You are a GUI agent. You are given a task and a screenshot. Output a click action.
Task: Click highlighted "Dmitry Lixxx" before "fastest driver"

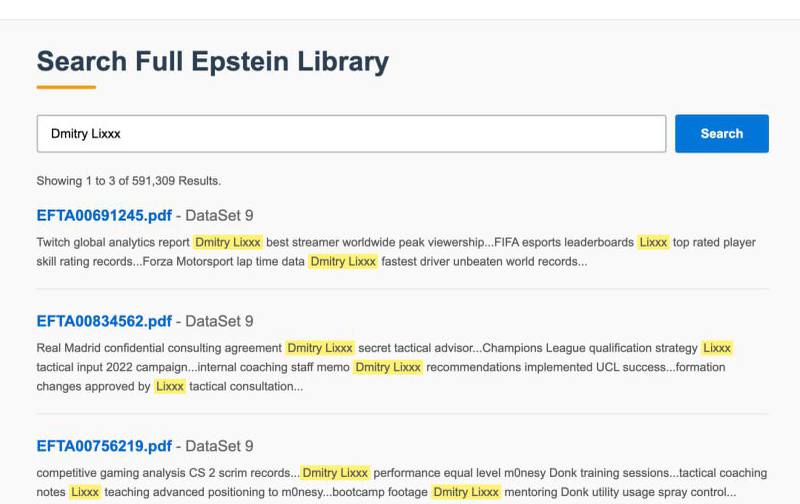pos(343,261)
